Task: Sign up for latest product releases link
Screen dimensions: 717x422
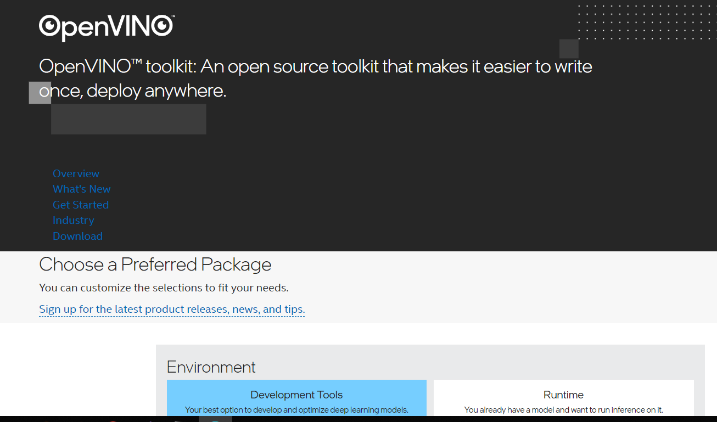Action: 172,310
